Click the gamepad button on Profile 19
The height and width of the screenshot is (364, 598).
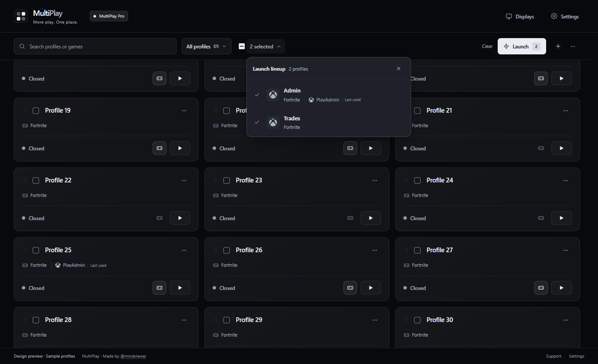(159, 148)
